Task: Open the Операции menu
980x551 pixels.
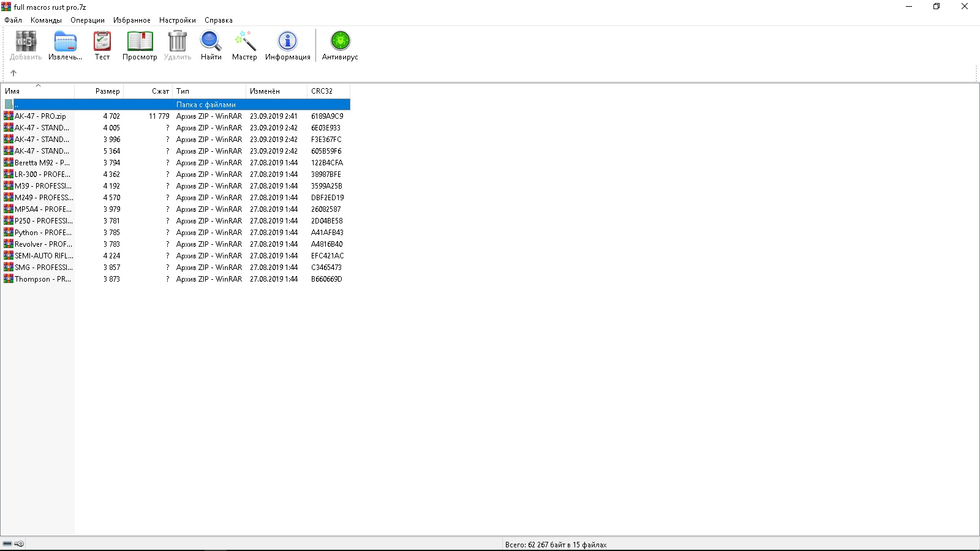Action: [88, 20]
